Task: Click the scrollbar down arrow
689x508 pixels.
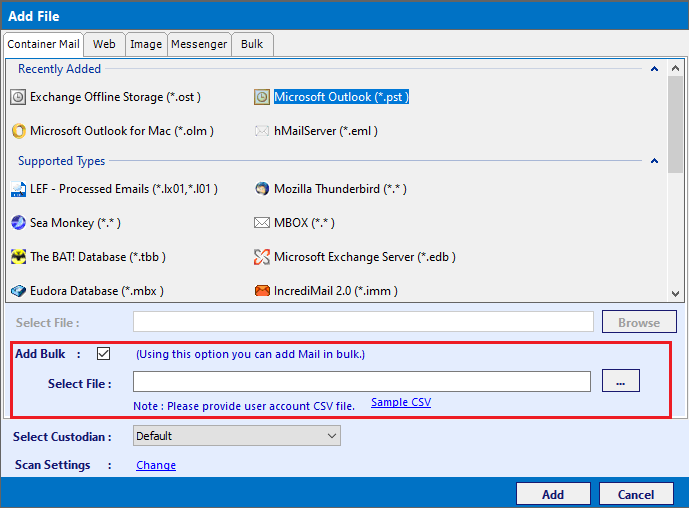Action: (x=675, y=294)
